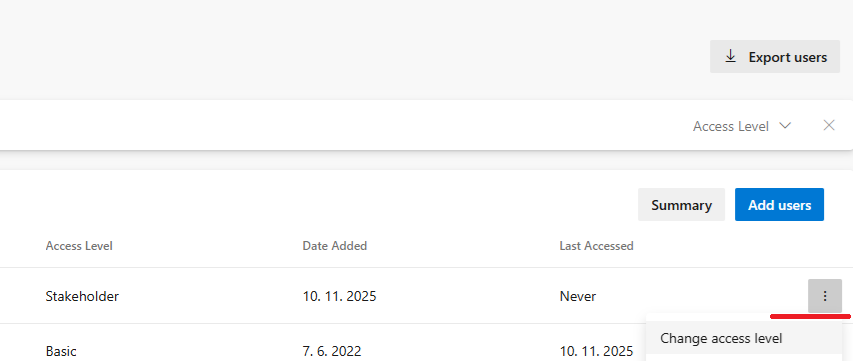Screen dimensions: 853x361
Task: Click the 7. 6. 2022 date added cell
Action: pyautogui.click(x=332, y=351)
